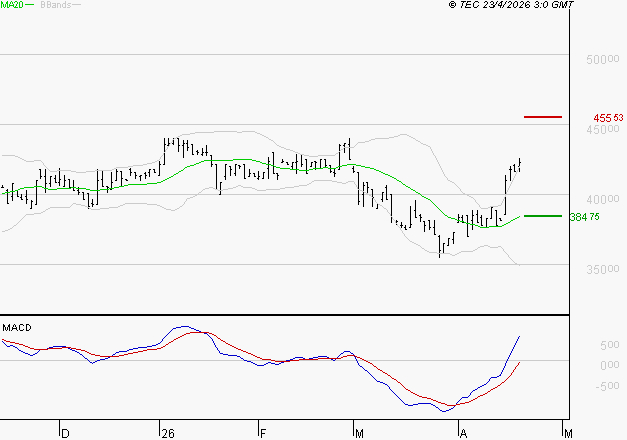Click the red resistance level marker line

coord(543,117)
